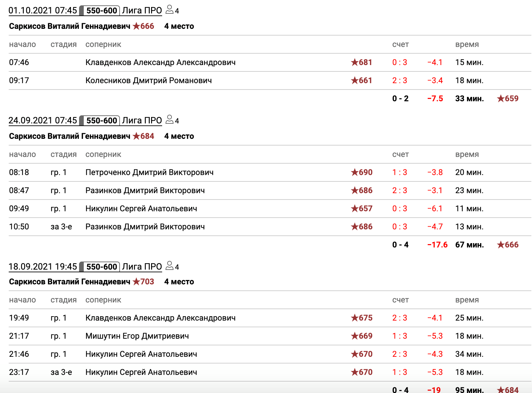Viewport: 532px width, 393px height.
Task: Click the final star rating 659
Action: tap(508, 99)
